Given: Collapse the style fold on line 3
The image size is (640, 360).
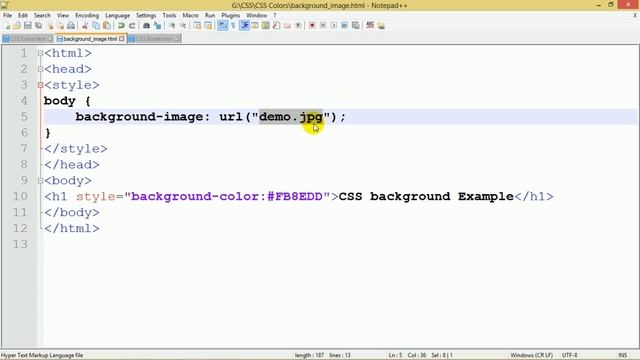Looking at the screenshot, I should [40, 85].
